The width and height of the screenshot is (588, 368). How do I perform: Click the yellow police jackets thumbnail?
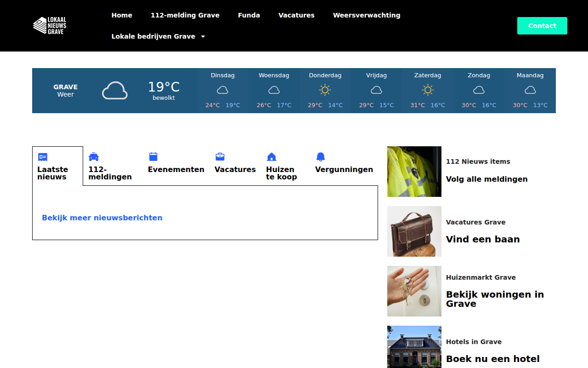(x=414, y=172)
